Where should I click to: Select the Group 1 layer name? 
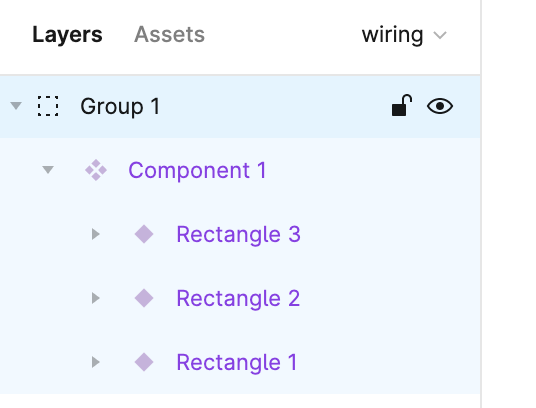pyautogui.click(x=120, y=106)
